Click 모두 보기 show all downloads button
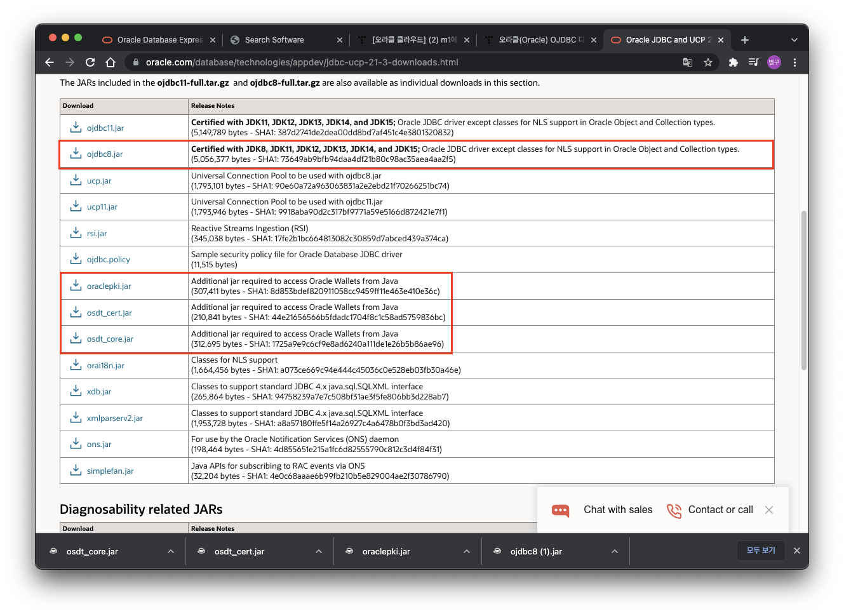844x616 pixels. (761, 551)
